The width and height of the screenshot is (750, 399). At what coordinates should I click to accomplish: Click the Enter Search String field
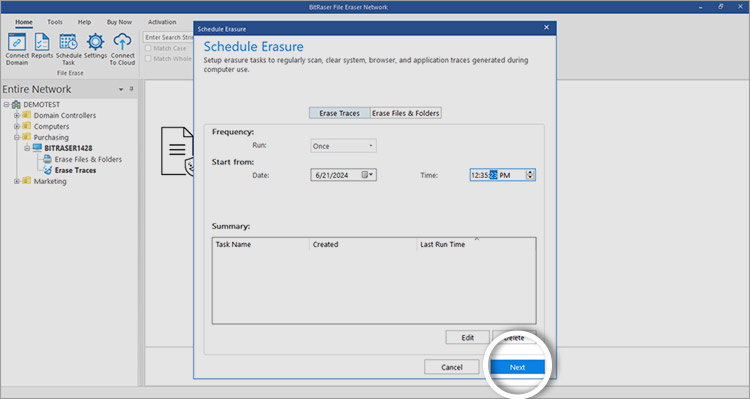168,37
